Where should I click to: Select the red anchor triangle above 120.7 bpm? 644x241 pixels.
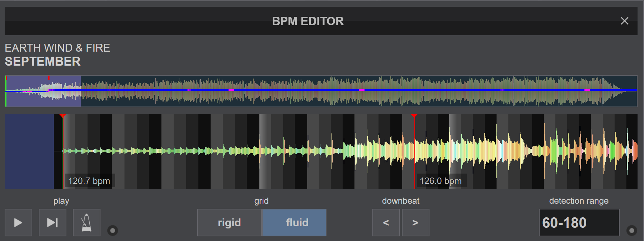pos(62,115)
